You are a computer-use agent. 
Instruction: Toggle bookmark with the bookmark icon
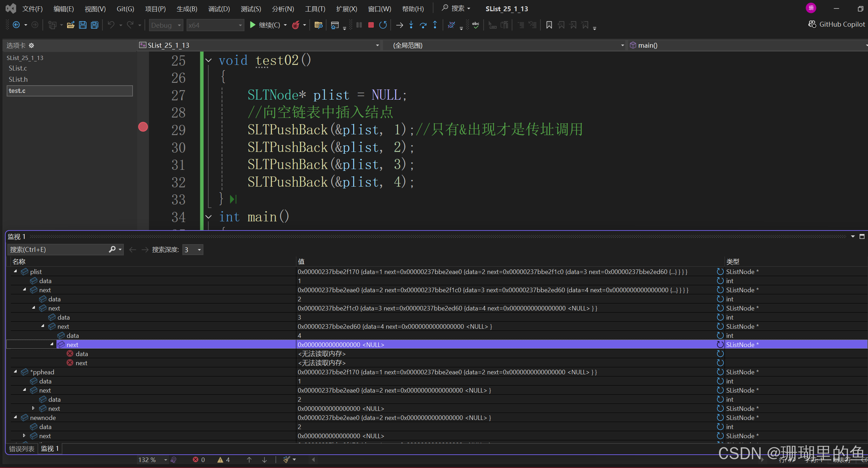click(549, 25)
